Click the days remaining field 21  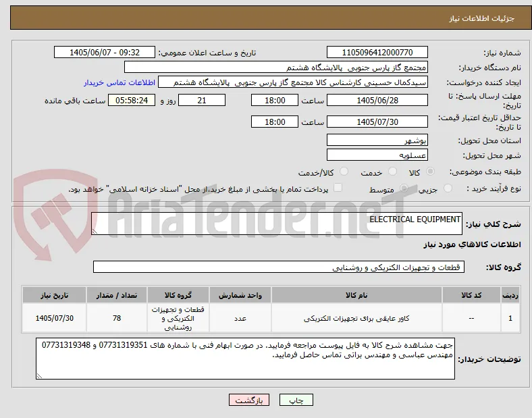pos(202,100)
